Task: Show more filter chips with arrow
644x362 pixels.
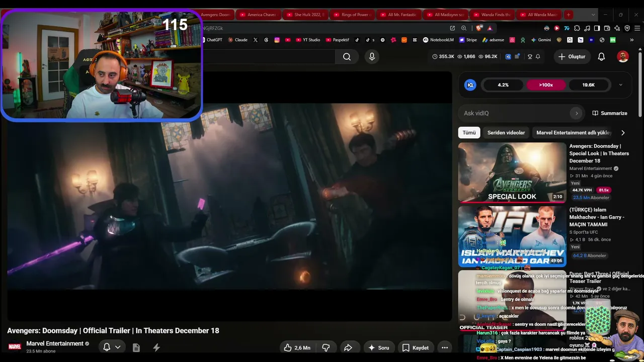Action: [x=623, y=133]
